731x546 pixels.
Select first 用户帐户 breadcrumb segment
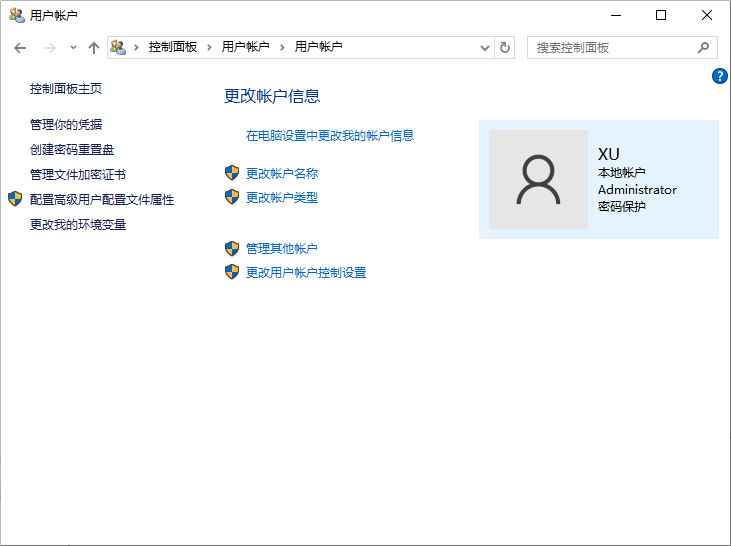click(x=245, y=47)
